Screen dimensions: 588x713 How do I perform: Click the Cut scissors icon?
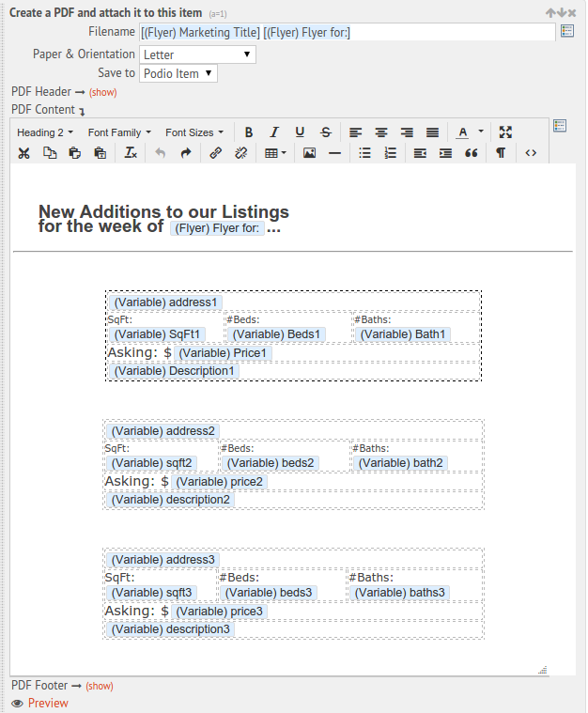point(23,153)
